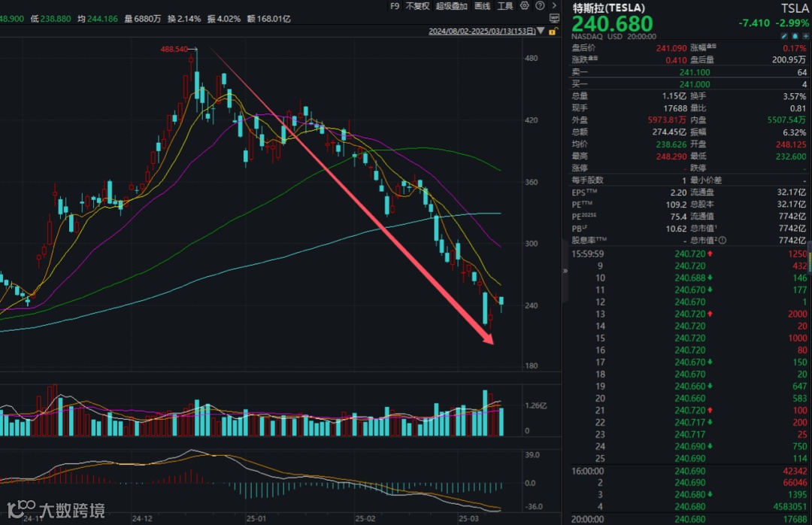Click the 换手 value 3.57%
The image size is (812, 525).
(x=795, y=96)
